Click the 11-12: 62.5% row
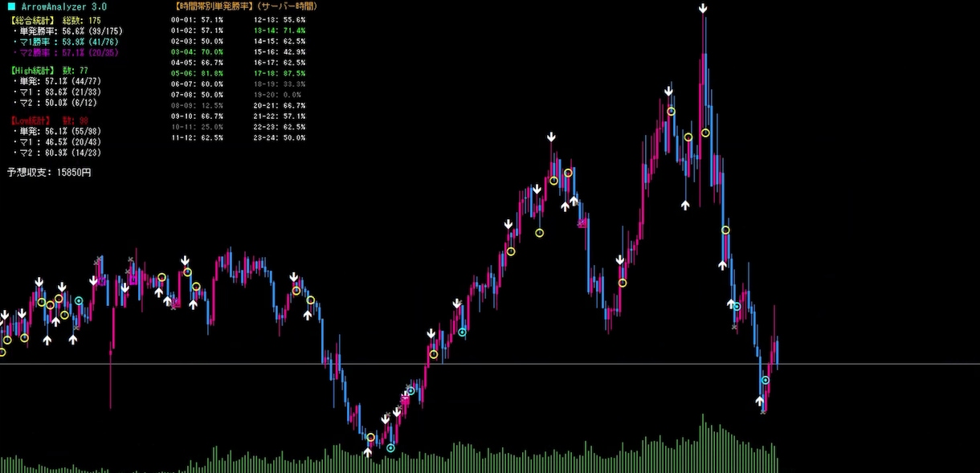The width and height of the screenshot is (980, 473). [x=198, y=138]
